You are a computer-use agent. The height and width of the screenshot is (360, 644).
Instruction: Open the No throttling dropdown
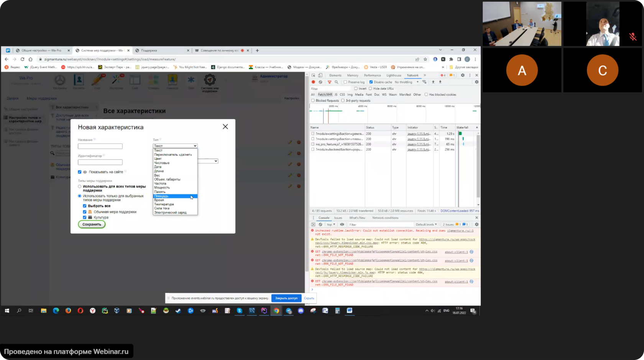(406, 82)
